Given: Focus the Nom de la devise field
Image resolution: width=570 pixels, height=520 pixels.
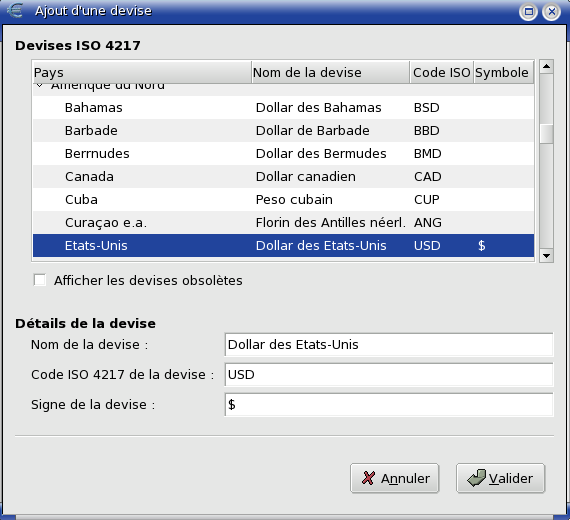Looking at the screenshot, I should pos(389,344).
